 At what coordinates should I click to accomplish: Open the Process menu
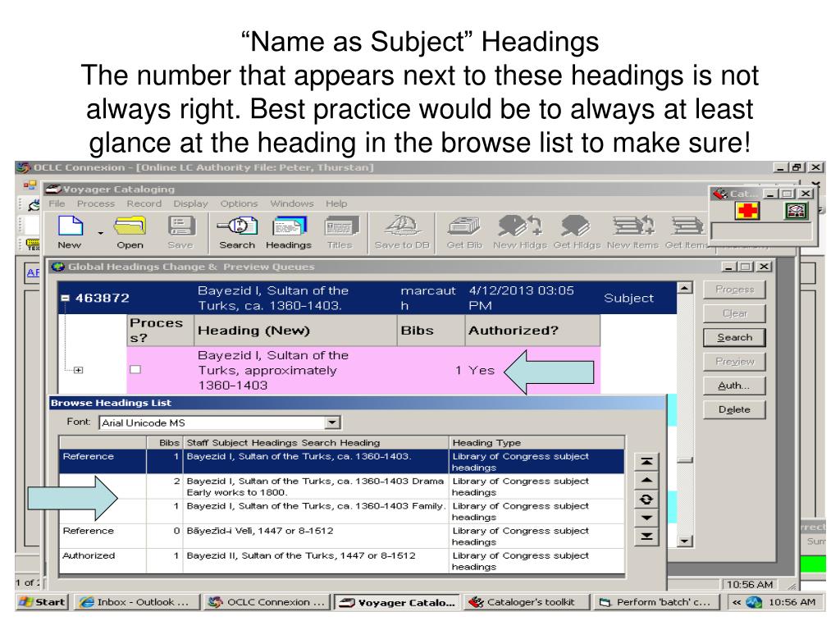click(x=96, y=203)
